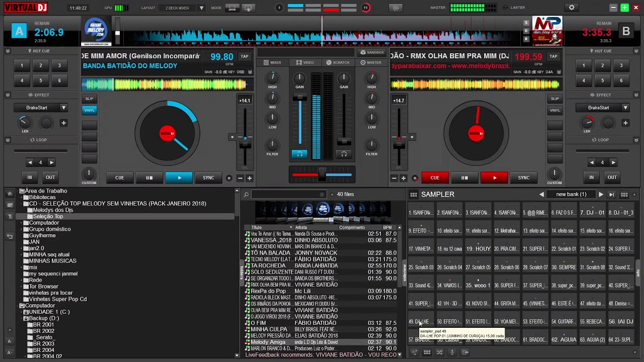Screen dimensions: 644x362
Task: Add effect with plus on deck A
Action: 63,123
